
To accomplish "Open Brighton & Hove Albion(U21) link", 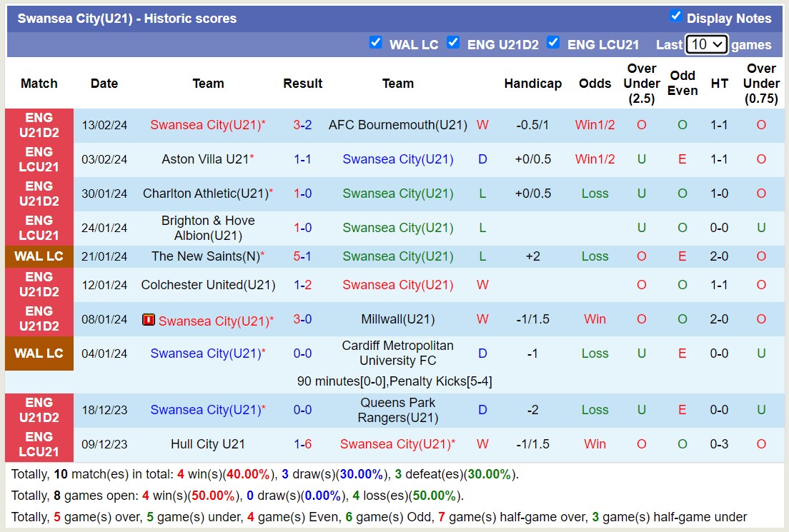I will coord(208,228).
